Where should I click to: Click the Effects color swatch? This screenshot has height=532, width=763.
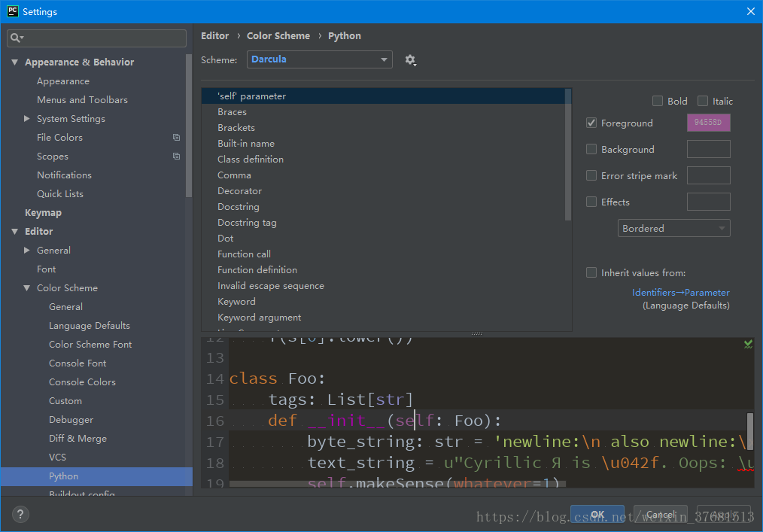click(x=709, y=202)
